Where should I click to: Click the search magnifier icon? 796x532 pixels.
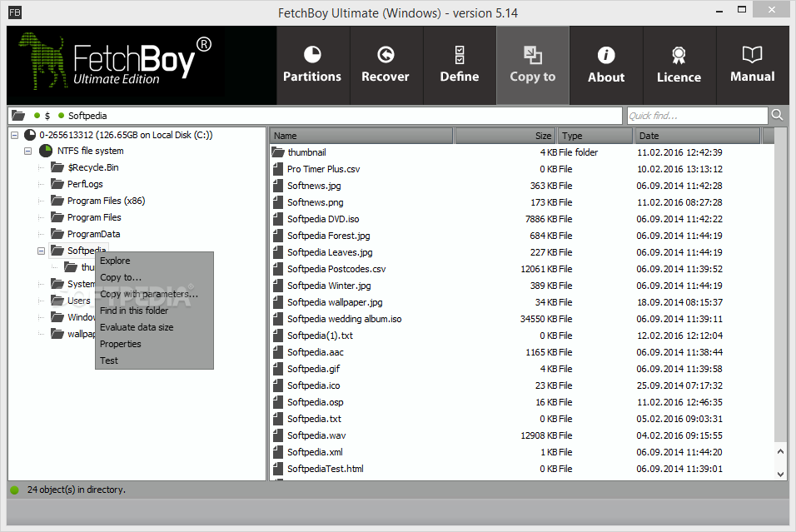(777, 115)
